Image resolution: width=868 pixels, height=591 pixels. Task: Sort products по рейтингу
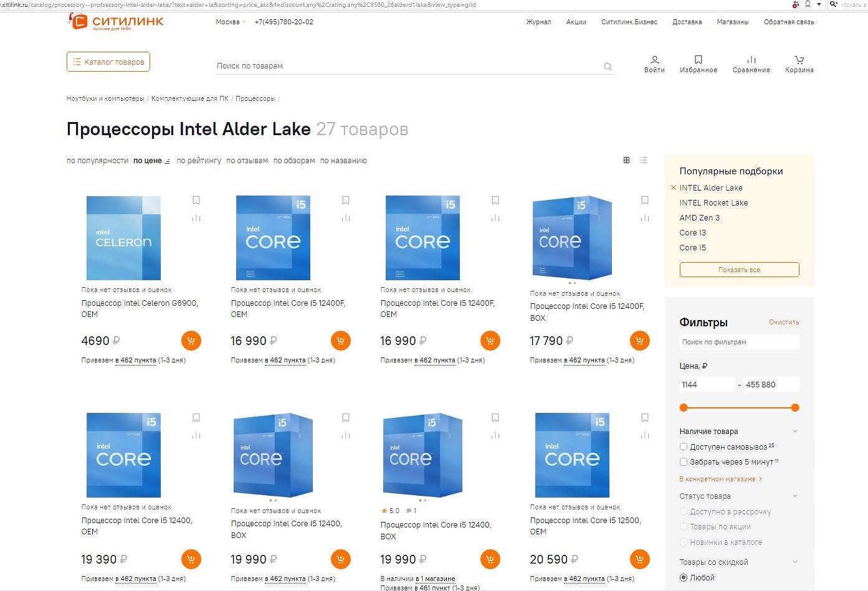[198, 161]
